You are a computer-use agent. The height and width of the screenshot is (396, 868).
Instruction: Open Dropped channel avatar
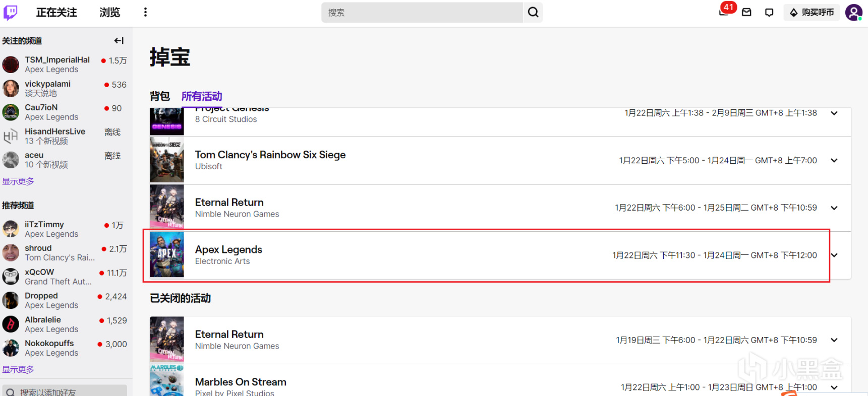pos(11,300)
